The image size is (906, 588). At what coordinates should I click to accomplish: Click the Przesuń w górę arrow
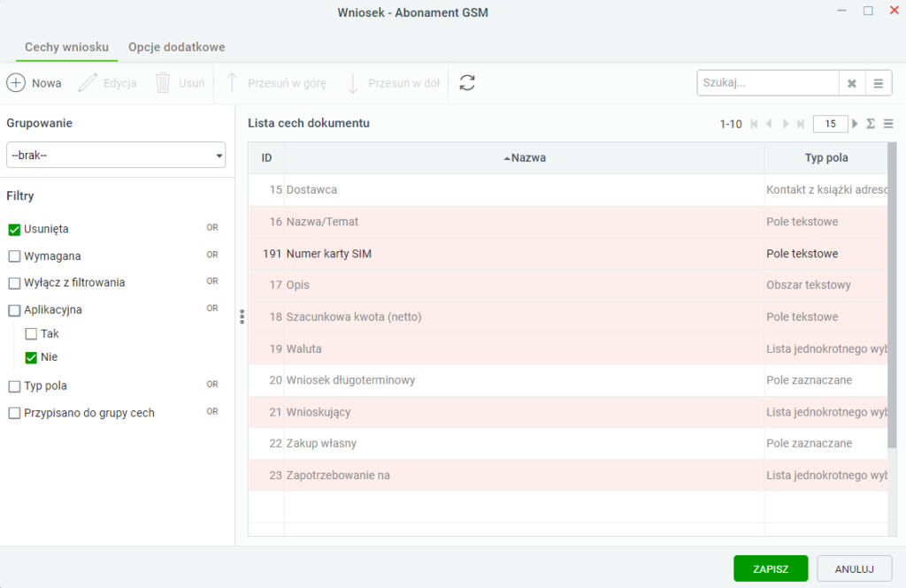[232, 82]
